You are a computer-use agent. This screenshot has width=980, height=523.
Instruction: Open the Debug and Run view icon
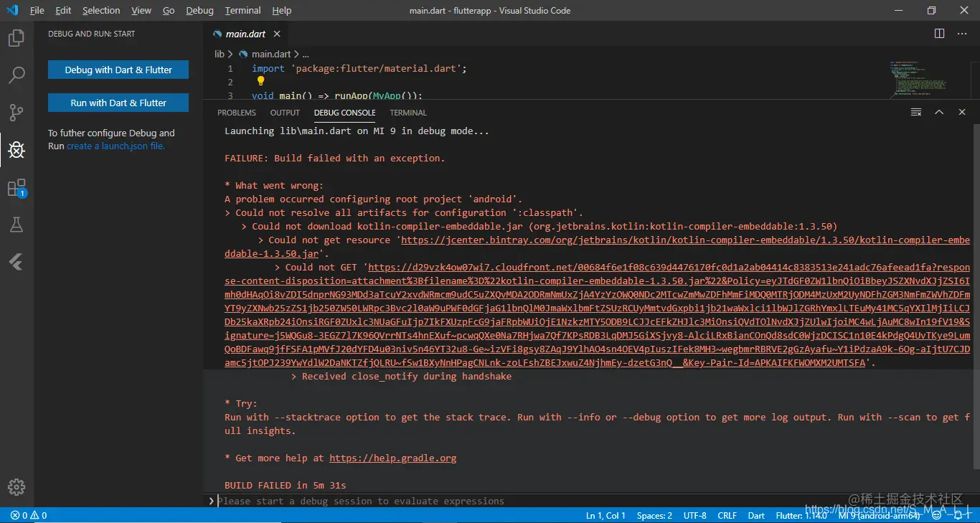click(16, 149)
